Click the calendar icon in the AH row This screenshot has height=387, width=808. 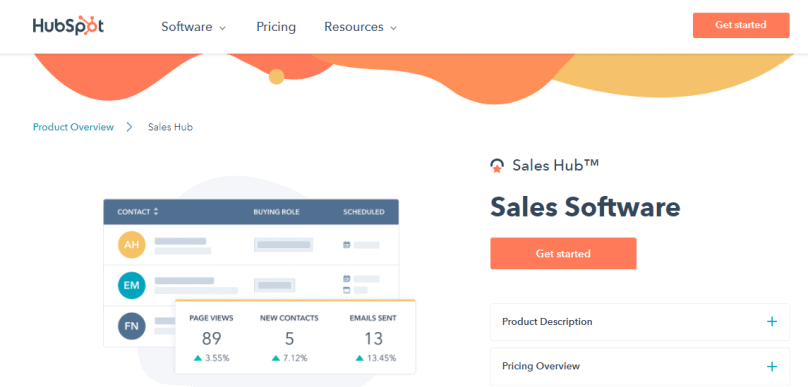(x=347, y=245)
